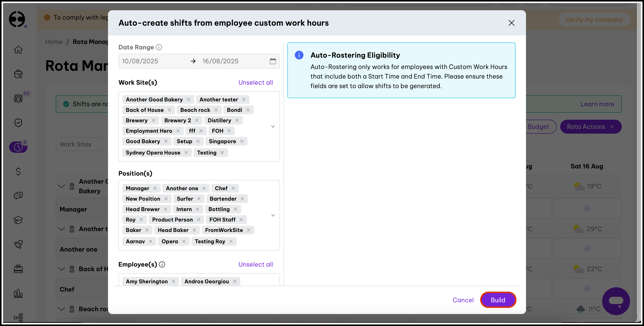Click Unselect all for Work Sites
Viewport: 644px width, 326px height.
[256, 82]
